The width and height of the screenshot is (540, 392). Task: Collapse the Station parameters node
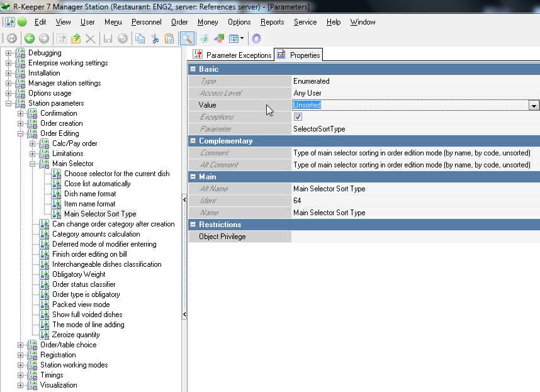8,103
